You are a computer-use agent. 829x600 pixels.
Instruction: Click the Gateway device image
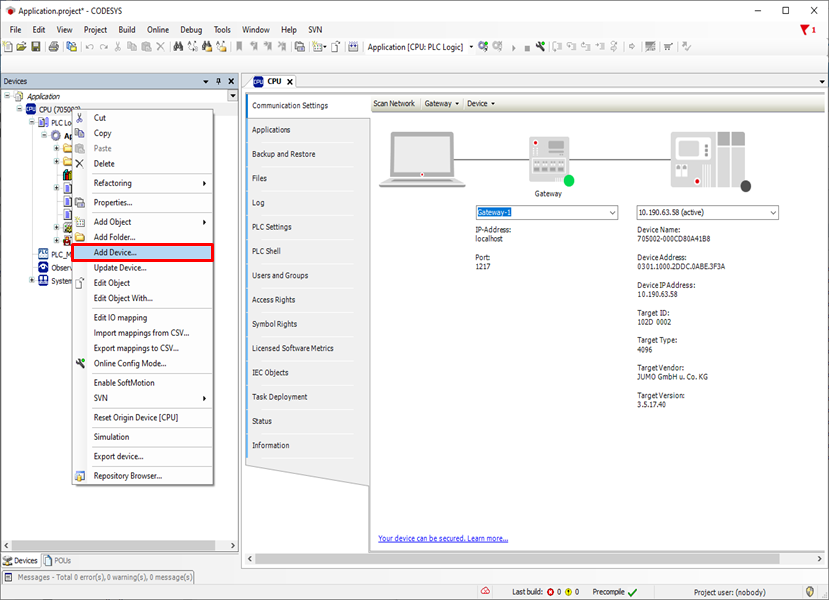tap(551, 161)
